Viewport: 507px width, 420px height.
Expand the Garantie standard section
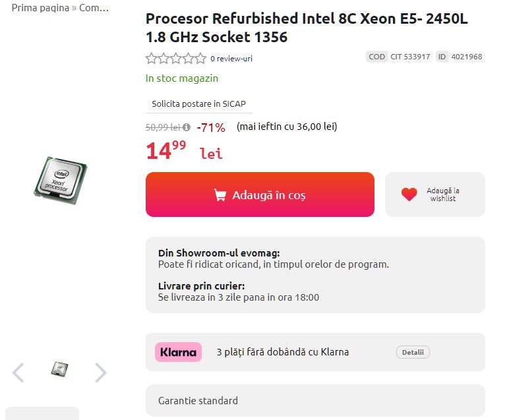315,400
